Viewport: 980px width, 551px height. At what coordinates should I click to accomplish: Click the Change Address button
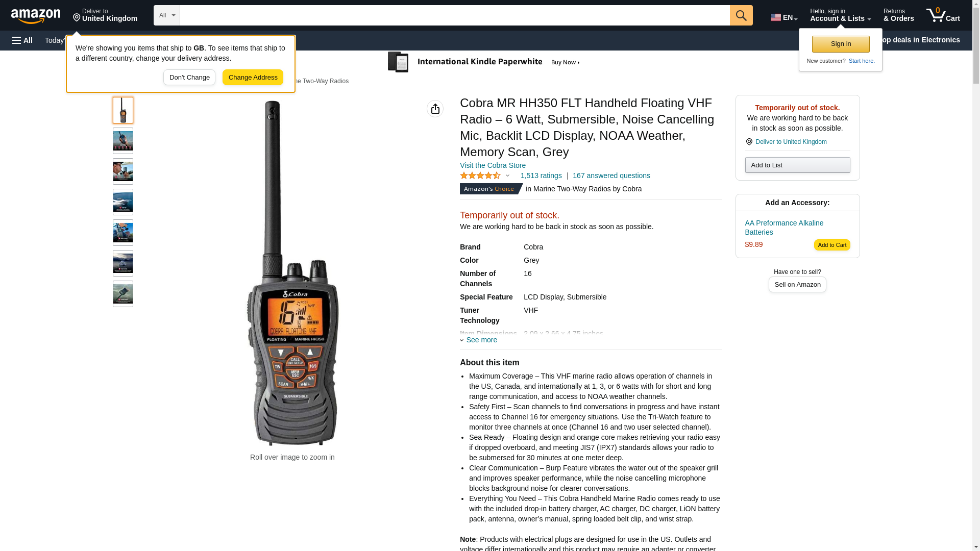pos(253,78)
